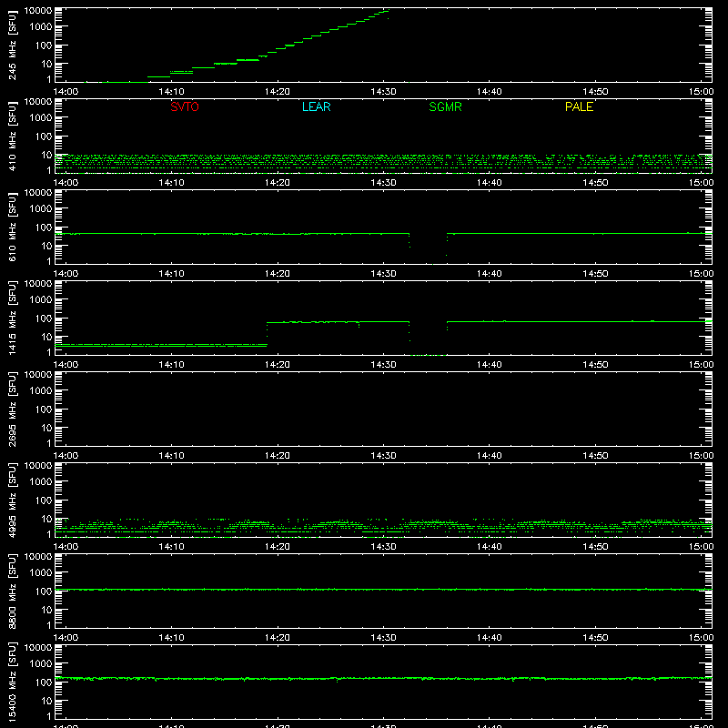Click the red SVTO station label

tap(185, 106)
